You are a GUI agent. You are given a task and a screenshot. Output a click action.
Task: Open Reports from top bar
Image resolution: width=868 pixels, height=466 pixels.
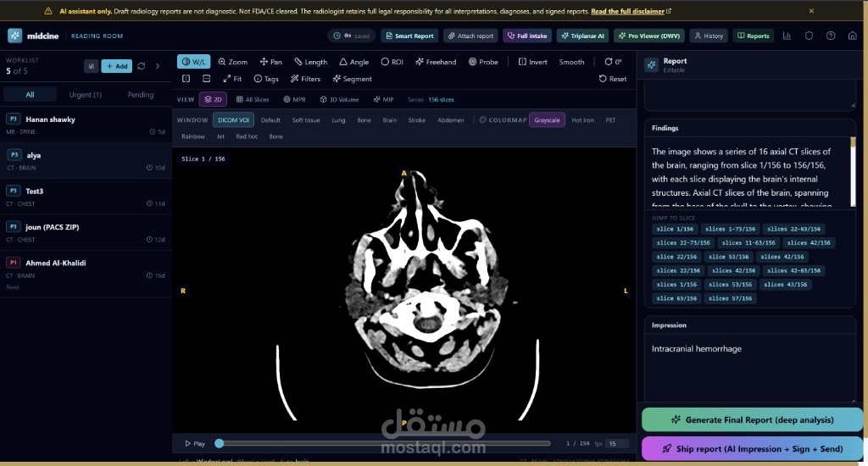754,36
